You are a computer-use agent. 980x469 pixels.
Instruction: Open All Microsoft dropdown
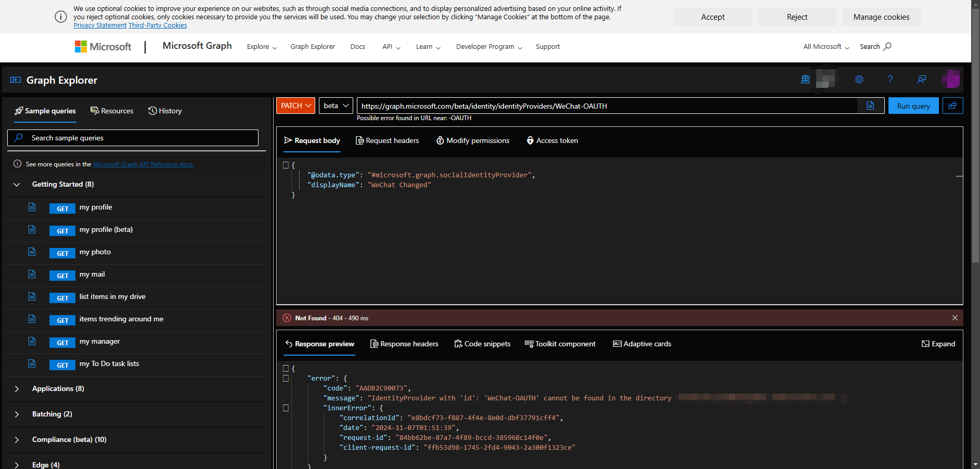[x=826, y=47]
